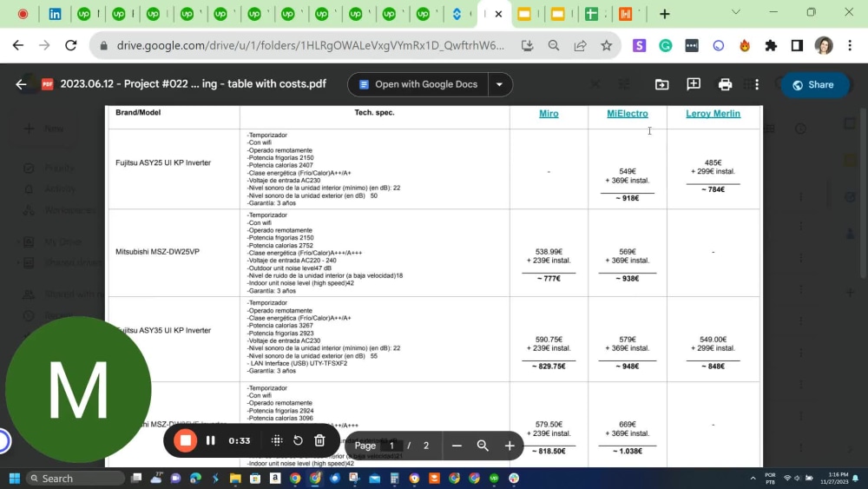868x489 pixels.
Task: Open recording grid options icon
Action: pos(277,441)
